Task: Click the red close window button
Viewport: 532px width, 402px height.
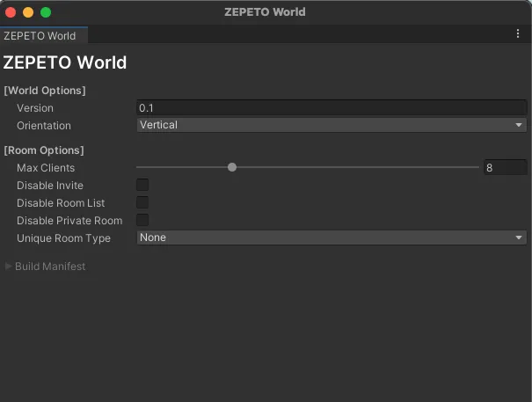Action: coord(11,12)
